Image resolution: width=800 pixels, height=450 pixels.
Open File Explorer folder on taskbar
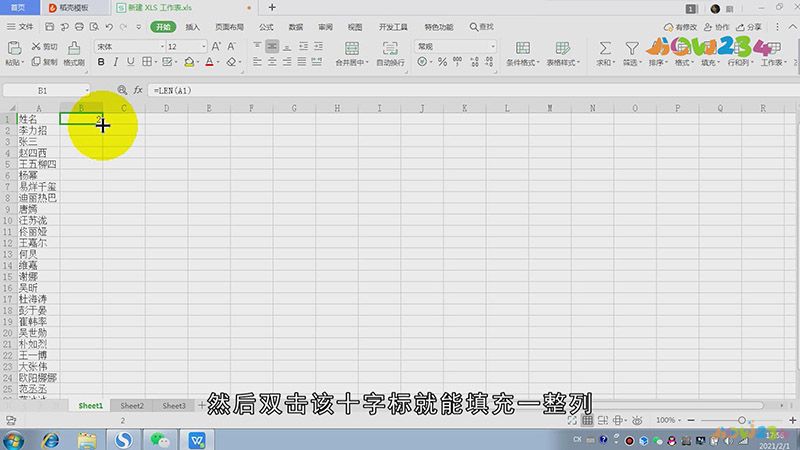pos(87,440)
